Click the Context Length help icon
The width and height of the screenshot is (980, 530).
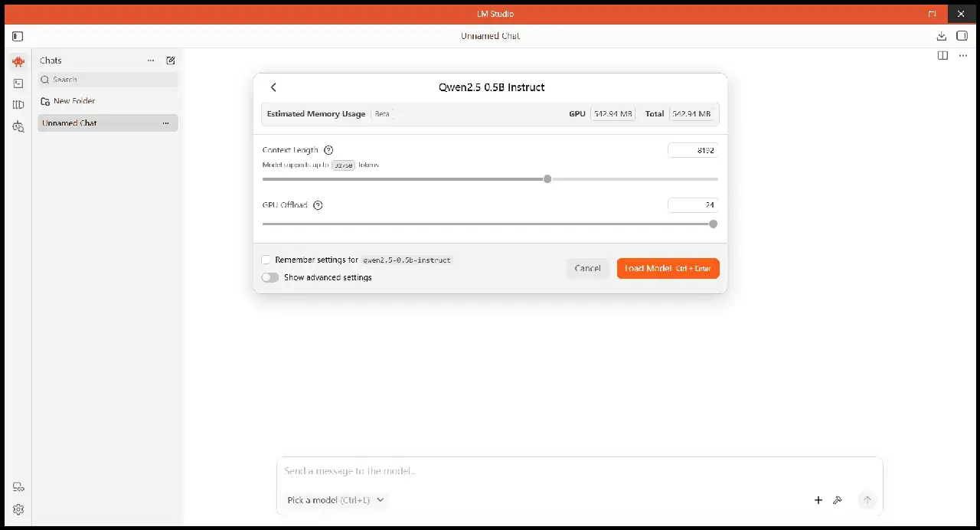328,150
